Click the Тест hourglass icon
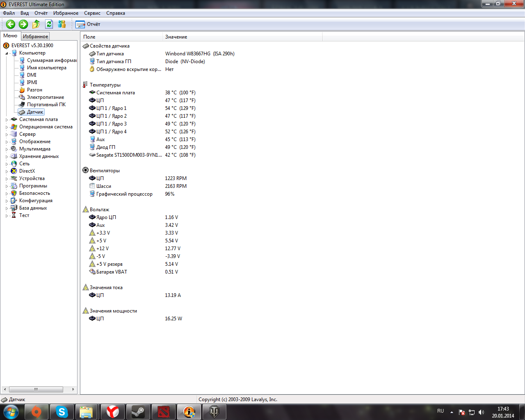Screen dimensions: 525x420 point(14,215)
